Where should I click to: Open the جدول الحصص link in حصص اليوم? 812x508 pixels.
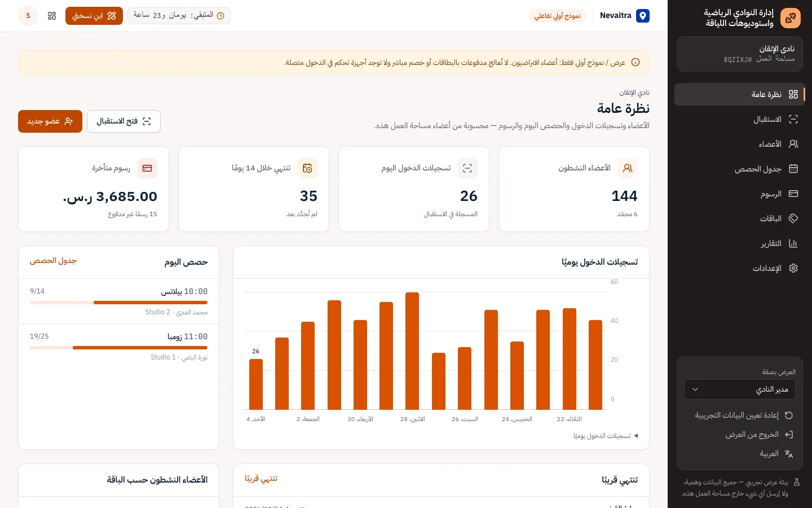[53, 261]
